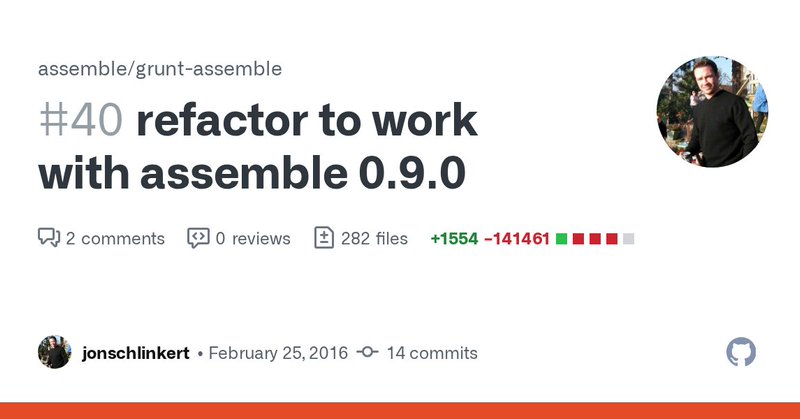Click the gray diff stat square
Image resolution: width=800 pixels, height=419 pixels.
pyautogui.click(x=629, y=239)
